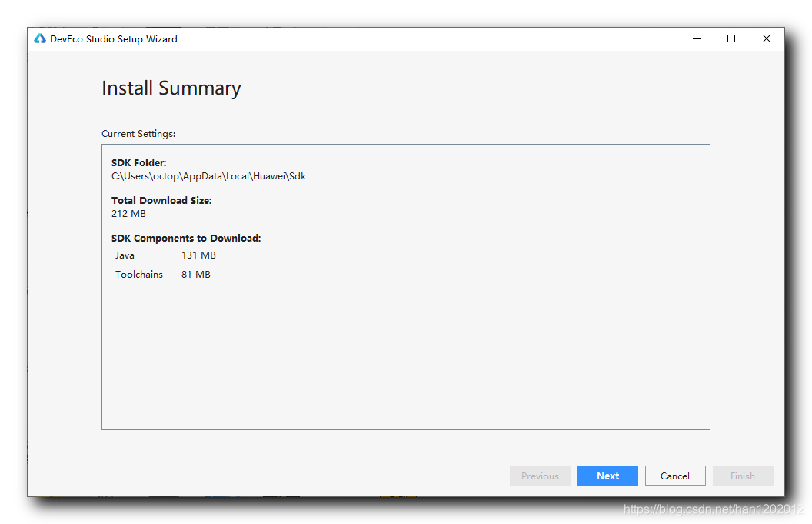Click the Java component row
The width and height of the screenshot is (812, 524).
pos(165,255)
